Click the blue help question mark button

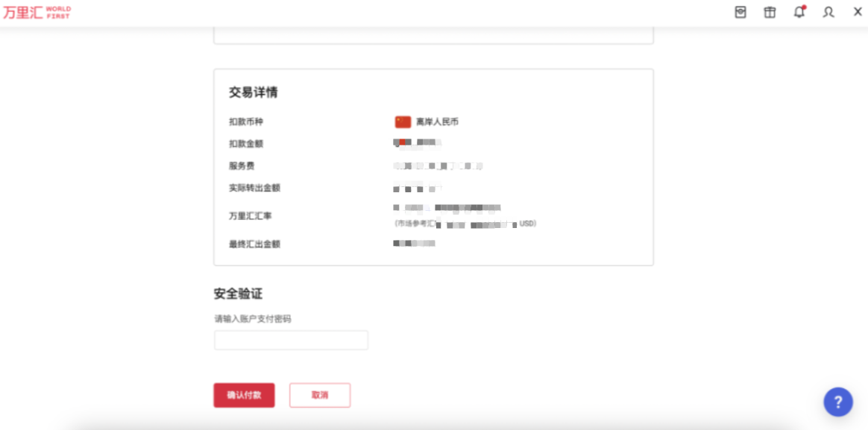(x=838, y=402)
